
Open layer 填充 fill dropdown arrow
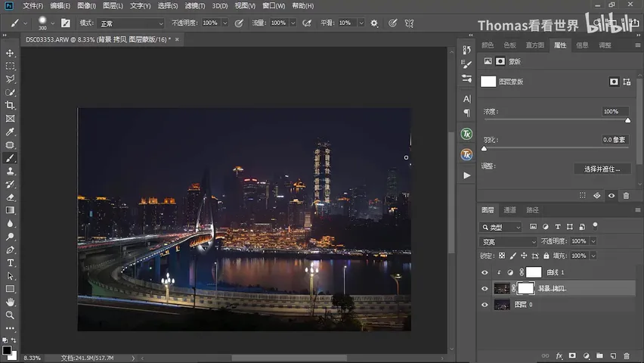click(x=593, y=256)
